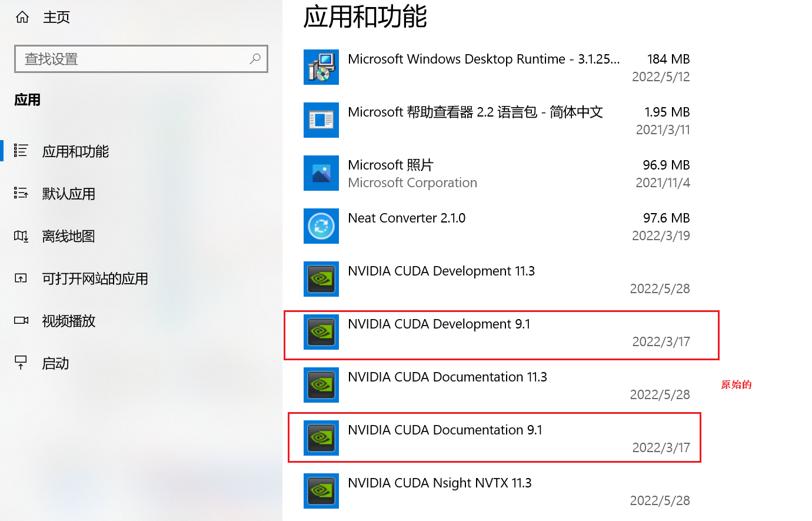Open 默认应用 settings page
This screenshot has width=812, height=521.
click(69, 194)
